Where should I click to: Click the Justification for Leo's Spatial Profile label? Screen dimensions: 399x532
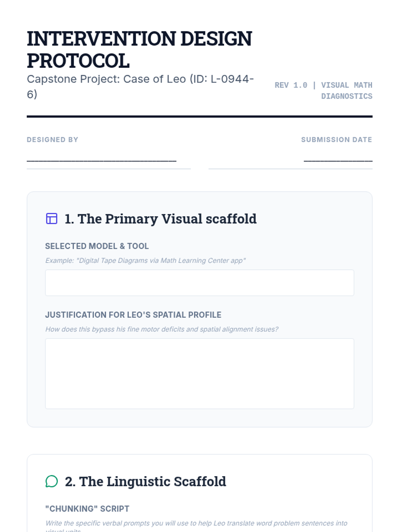133,315
